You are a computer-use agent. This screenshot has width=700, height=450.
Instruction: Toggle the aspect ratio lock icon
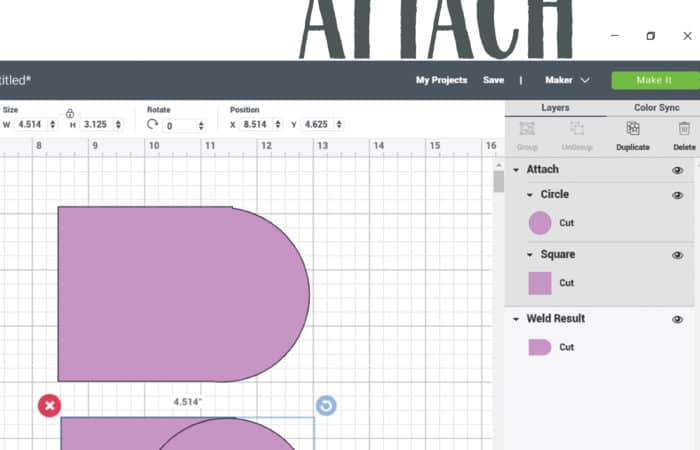coord(70,113)
